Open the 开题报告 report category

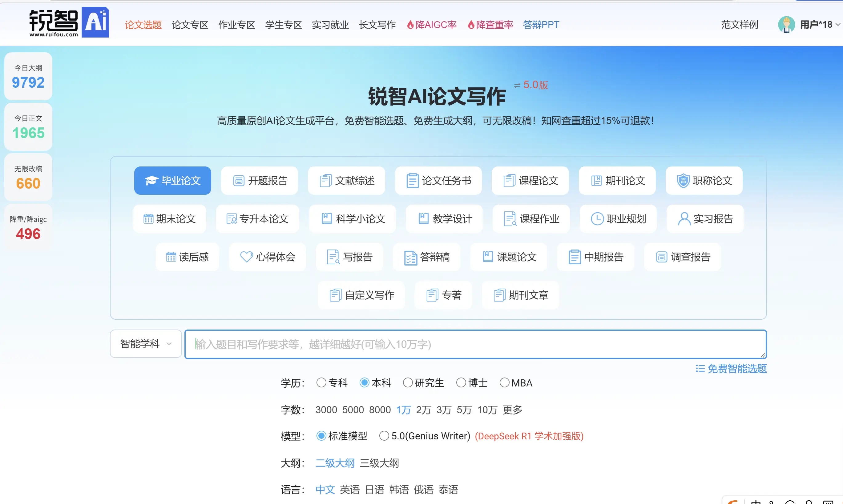click(x=259, y=180)
